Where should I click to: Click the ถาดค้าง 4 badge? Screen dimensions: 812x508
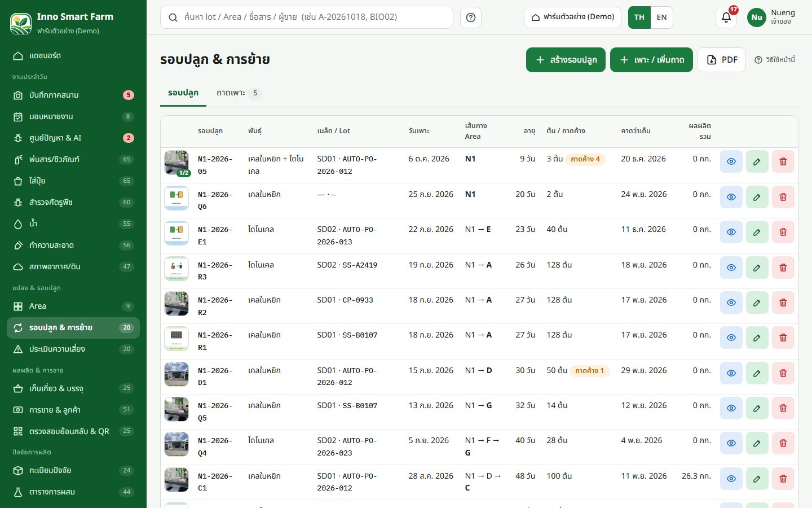tap(585, 159)
